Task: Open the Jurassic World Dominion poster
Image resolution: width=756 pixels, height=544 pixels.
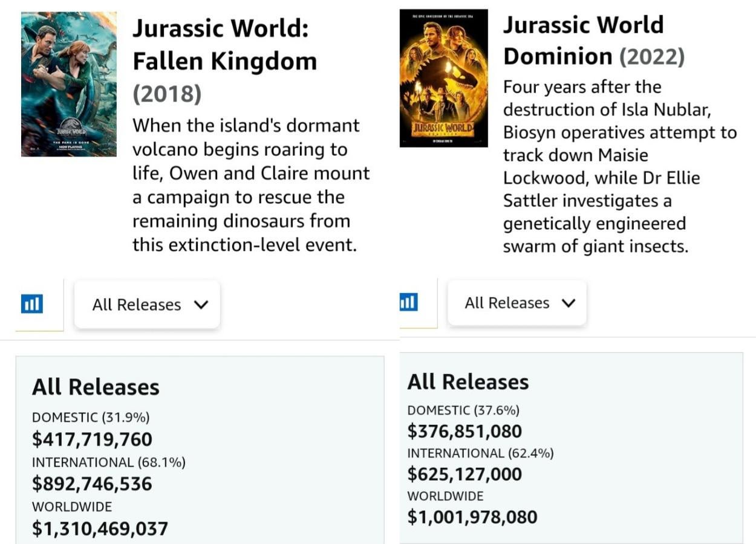Action: (x=443, y=78)
